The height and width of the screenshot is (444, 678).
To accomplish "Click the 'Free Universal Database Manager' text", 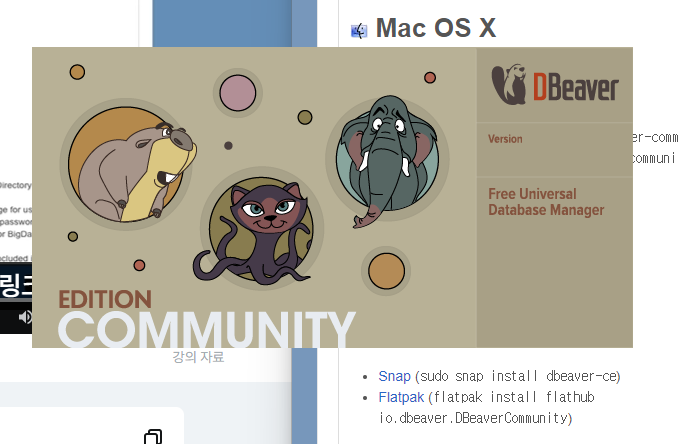I will [546, 202].
